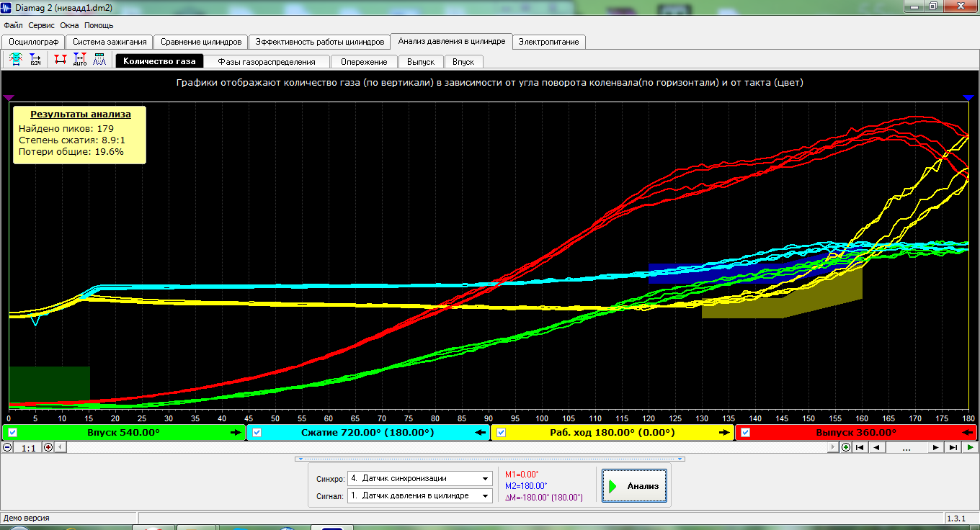Switch to the Электропитание tab
This screenshot has width=980, height=530.
pyautogui.click(x=548, y=42)
